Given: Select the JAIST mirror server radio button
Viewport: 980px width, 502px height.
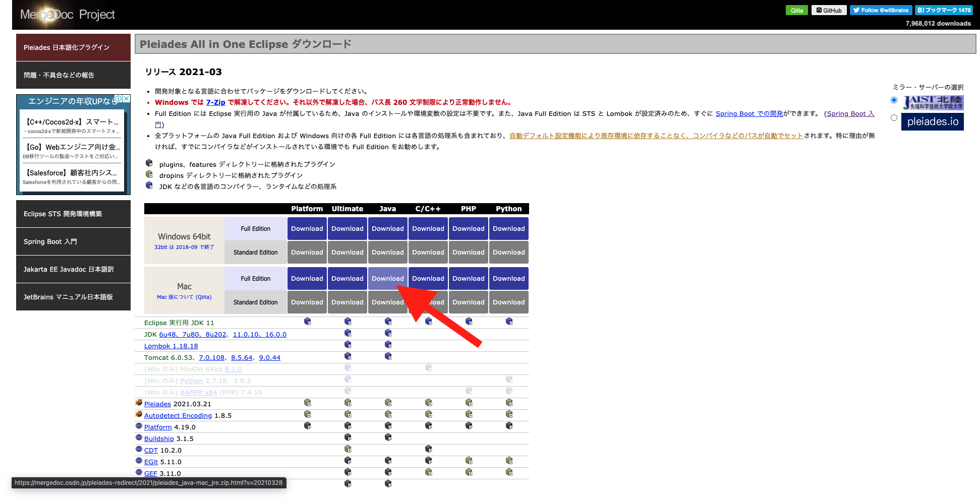Looking at the screenshot, I should (x=894, y=100).
